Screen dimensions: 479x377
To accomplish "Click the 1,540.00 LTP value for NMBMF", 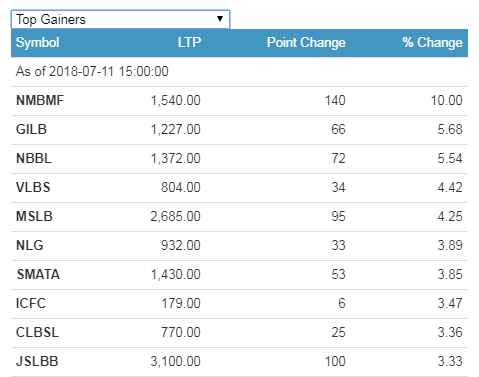I will 176,100.
